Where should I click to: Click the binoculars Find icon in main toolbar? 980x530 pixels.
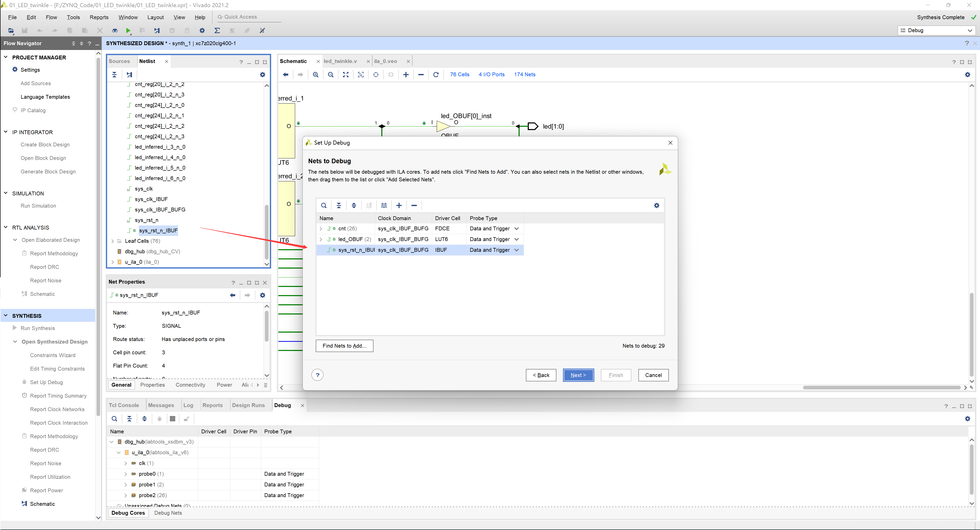115,30
